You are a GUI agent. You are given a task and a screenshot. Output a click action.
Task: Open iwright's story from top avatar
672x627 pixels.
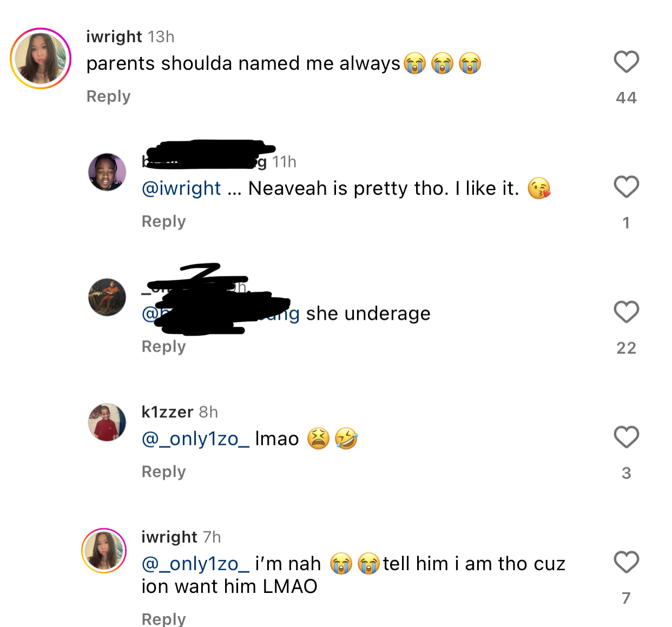pyautogui.click(x=41, y=58)
